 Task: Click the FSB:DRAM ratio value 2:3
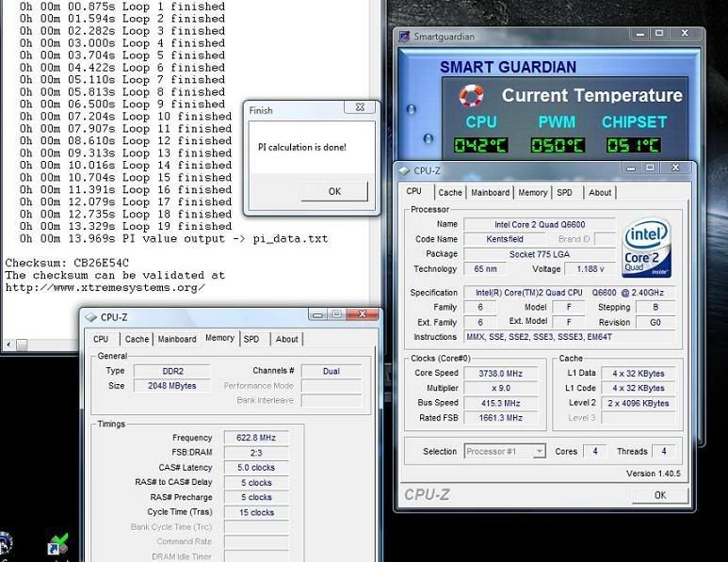pos(256,453)
